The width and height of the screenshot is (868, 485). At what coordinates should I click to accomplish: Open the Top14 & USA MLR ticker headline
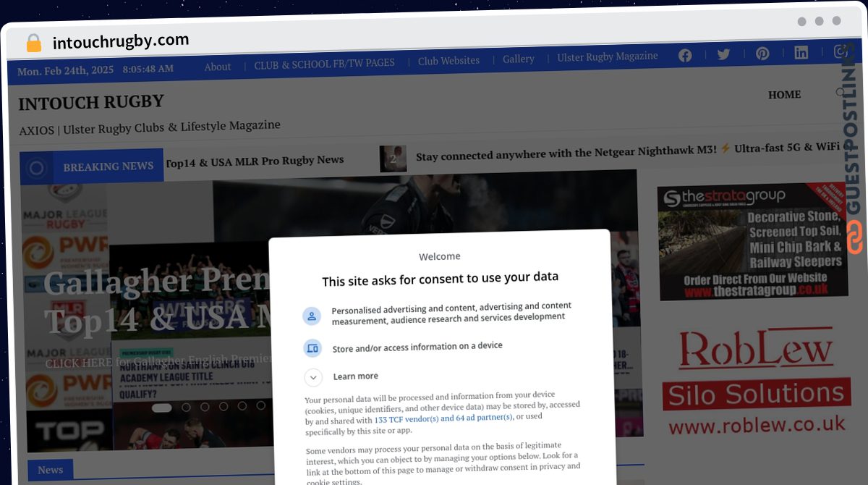click(255, 161)
